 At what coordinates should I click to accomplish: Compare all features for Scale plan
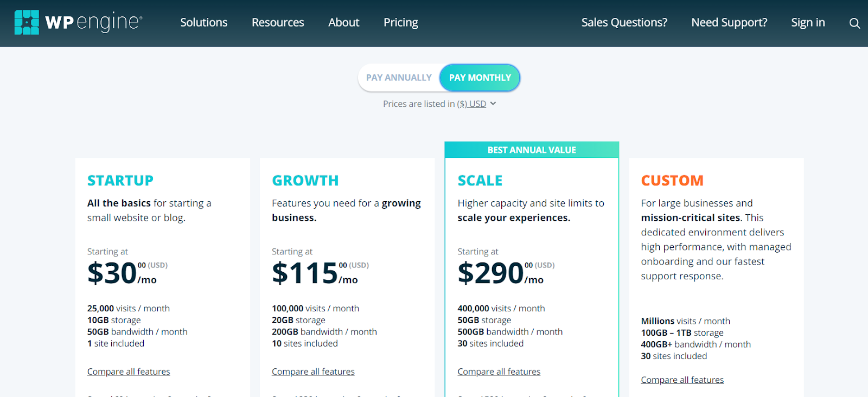[499, 372]
